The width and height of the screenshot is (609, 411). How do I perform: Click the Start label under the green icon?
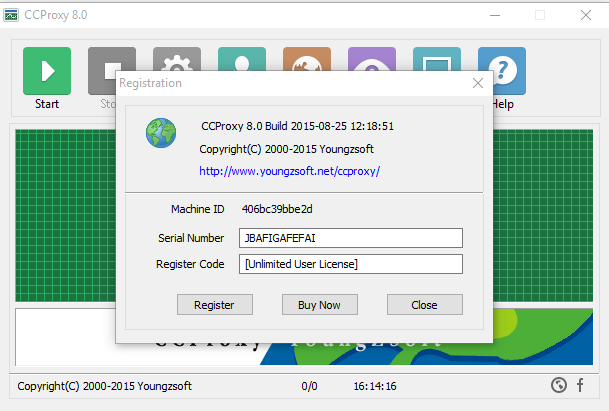coord(47,104)
